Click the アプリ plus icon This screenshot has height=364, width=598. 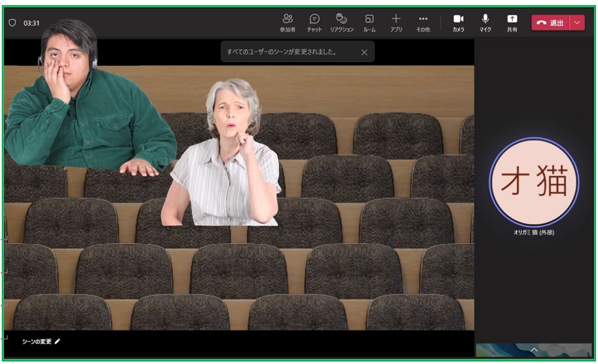pos(396,22)
